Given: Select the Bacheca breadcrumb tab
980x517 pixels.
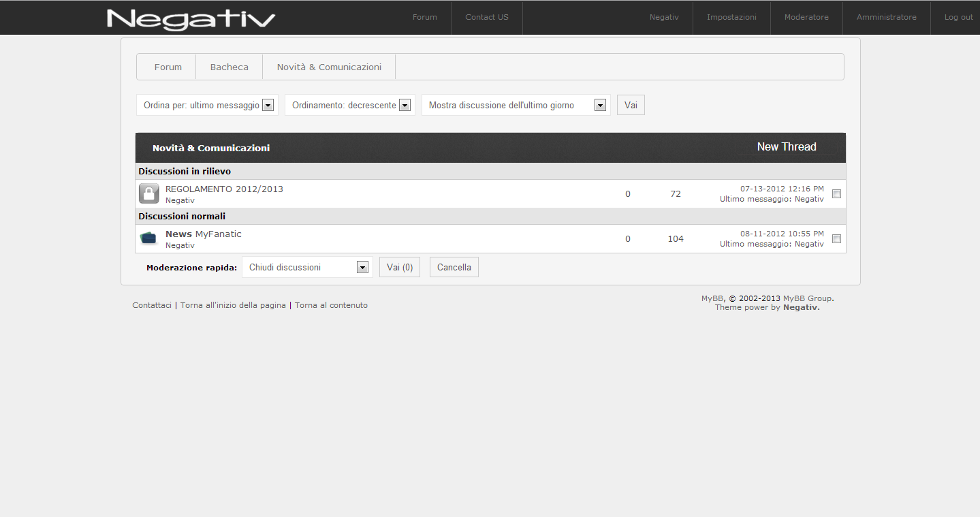Looking at the screenshot, I should click(230, 67).
